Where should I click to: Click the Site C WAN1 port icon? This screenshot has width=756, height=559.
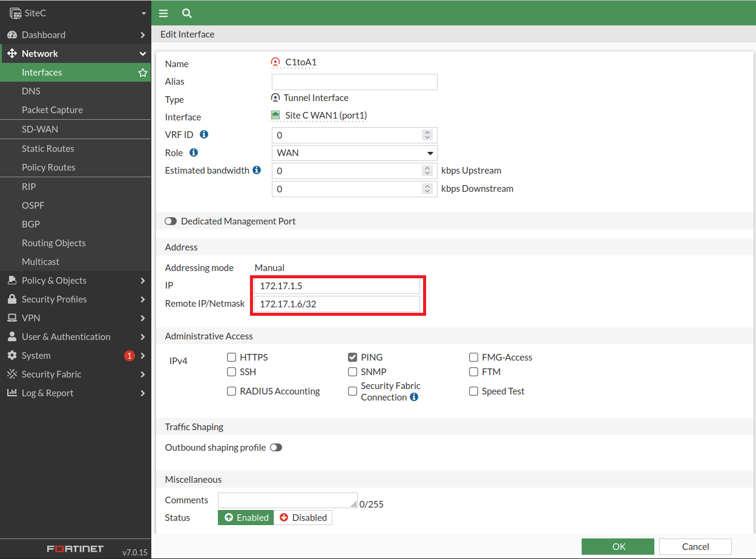coord(275,116)
